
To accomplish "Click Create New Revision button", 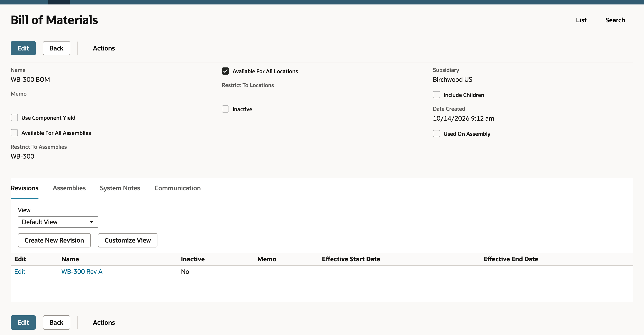I will 54,240.
